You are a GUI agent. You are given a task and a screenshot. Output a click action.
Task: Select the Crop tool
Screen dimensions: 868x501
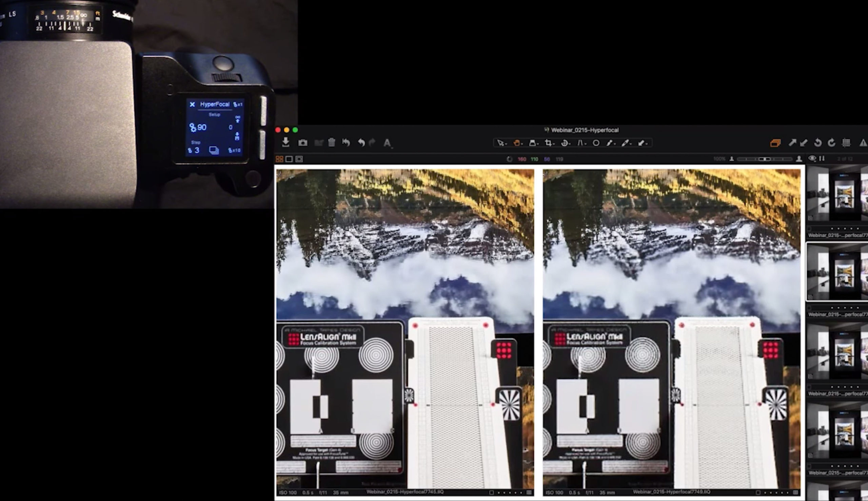(549, 143)
